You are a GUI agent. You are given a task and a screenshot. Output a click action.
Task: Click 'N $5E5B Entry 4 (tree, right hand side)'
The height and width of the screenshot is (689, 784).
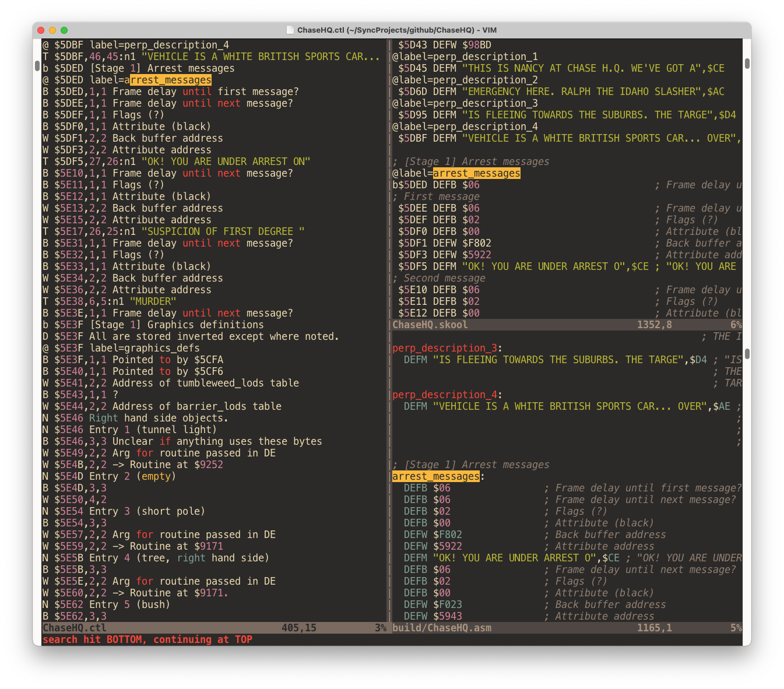point(156,558)
